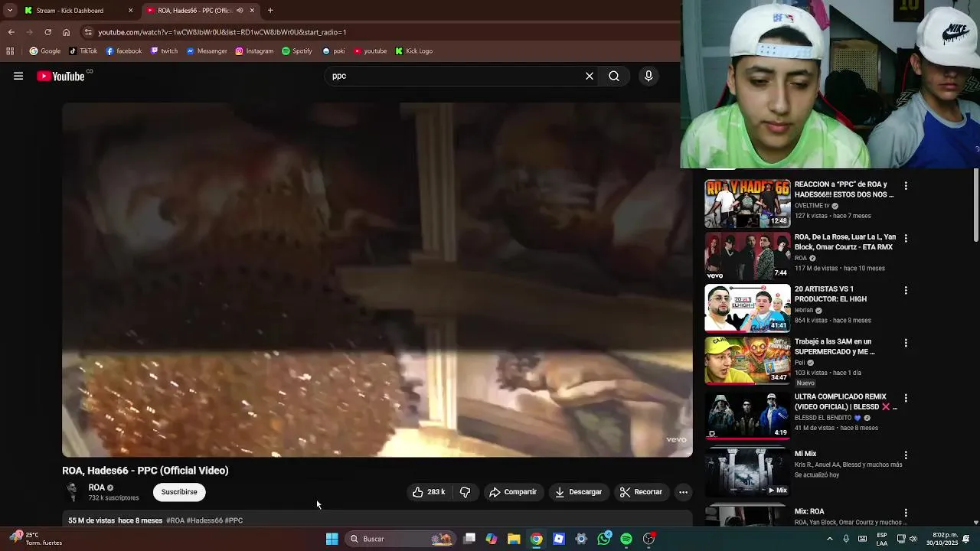Open options for ULTRA COMPLICADO REMIX

(906, 398)
